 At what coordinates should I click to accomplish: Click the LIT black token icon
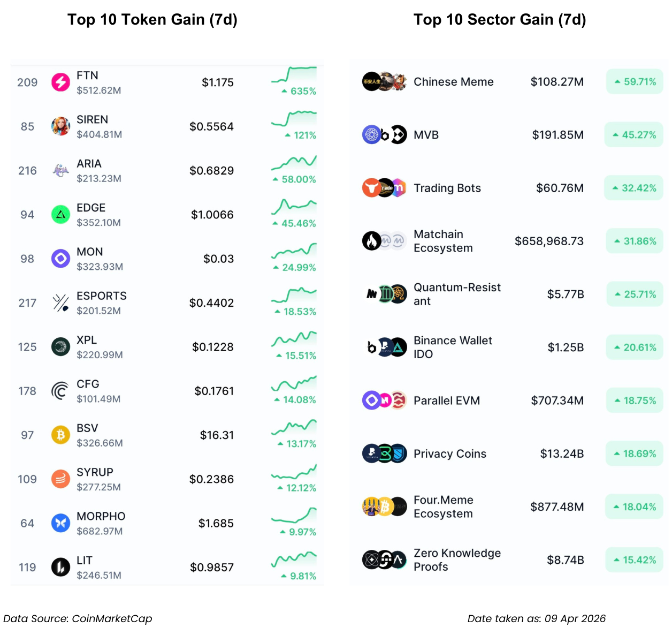pyautogui.click(x=60, y=567)
